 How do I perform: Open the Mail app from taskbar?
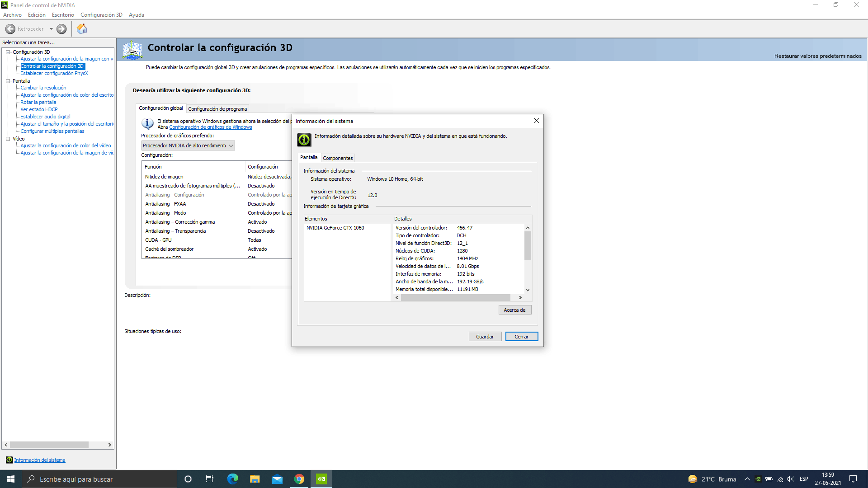(x=277, y=479)
